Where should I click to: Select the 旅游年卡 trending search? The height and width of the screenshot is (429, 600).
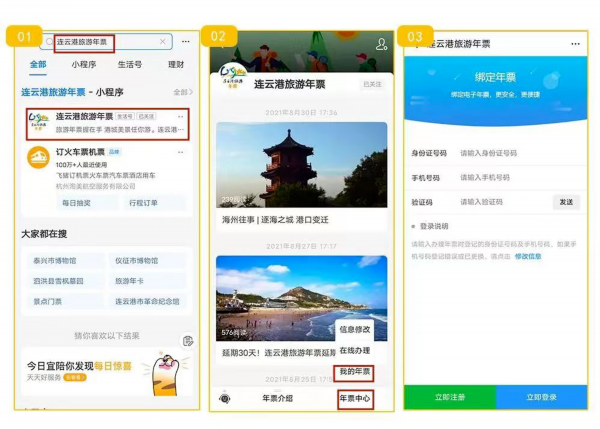click(x=148, y=281)
